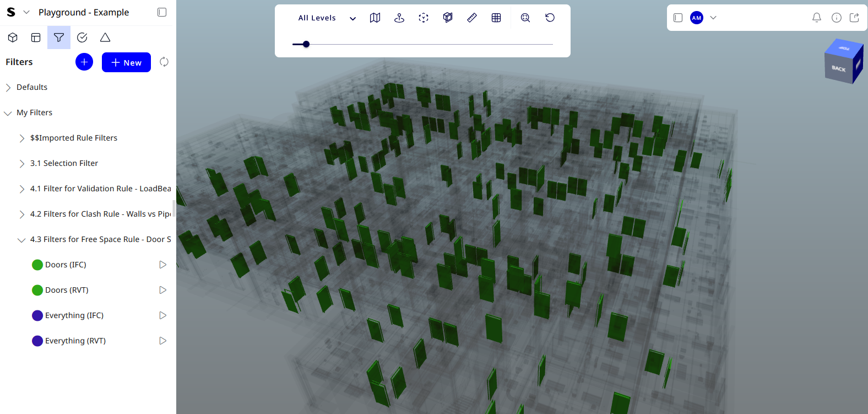This screenshot has height=414, width=868.
Task: Toggle the right-side panel icon
Action: point(678,18)
